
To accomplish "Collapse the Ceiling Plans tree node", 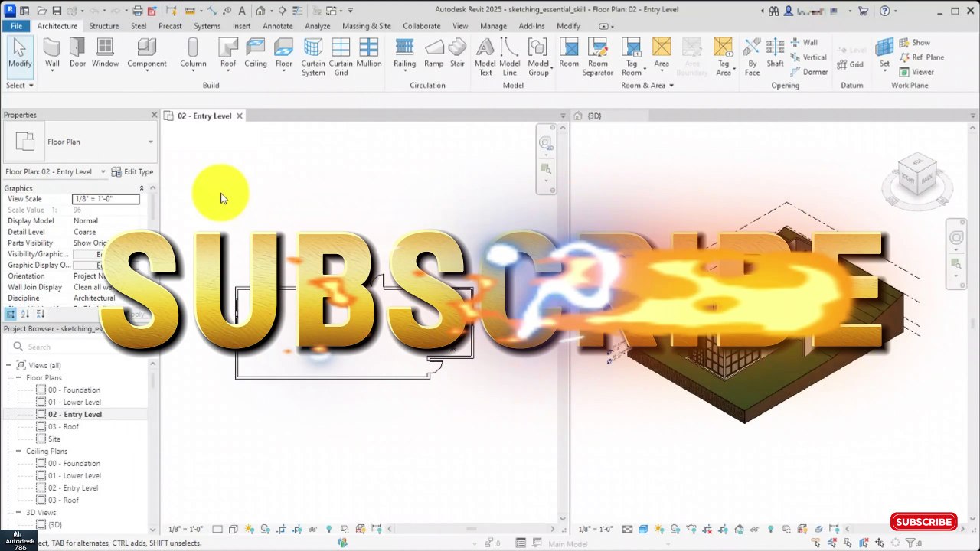I will pyautogui.click(x=19, y=451).
